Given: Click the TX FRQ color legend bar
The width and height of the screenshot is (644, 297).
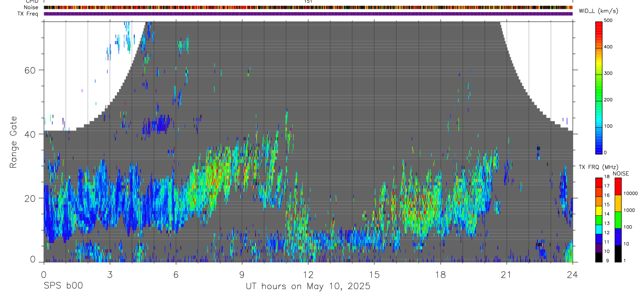Looking at the screenshot, I should click(x=598, y=219).
